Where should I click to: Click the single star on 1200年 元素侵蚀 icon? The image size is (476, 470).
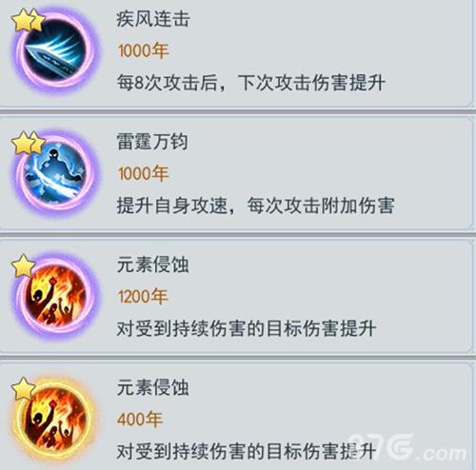pos(23,265)
